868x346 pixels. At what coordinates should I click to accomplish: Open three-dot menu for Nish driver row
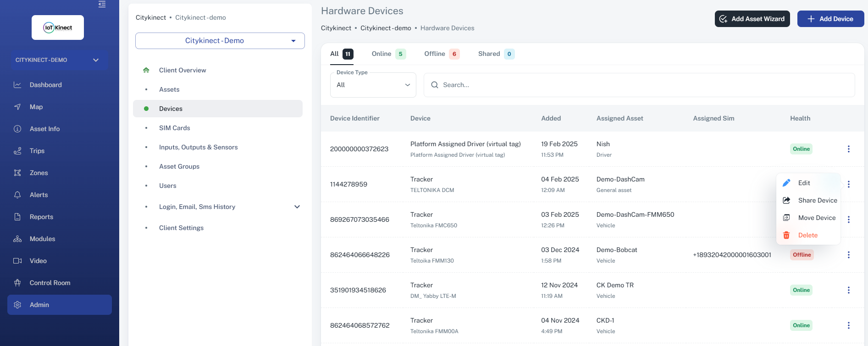click(x=848, y=149)
